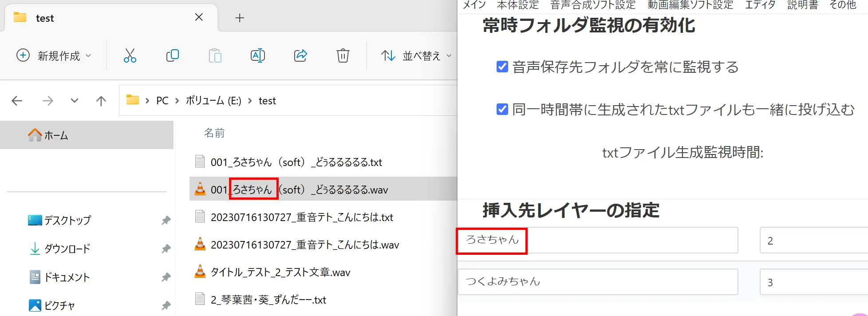Open the 音声合成ソフト設定 tab

coord(593,5)
